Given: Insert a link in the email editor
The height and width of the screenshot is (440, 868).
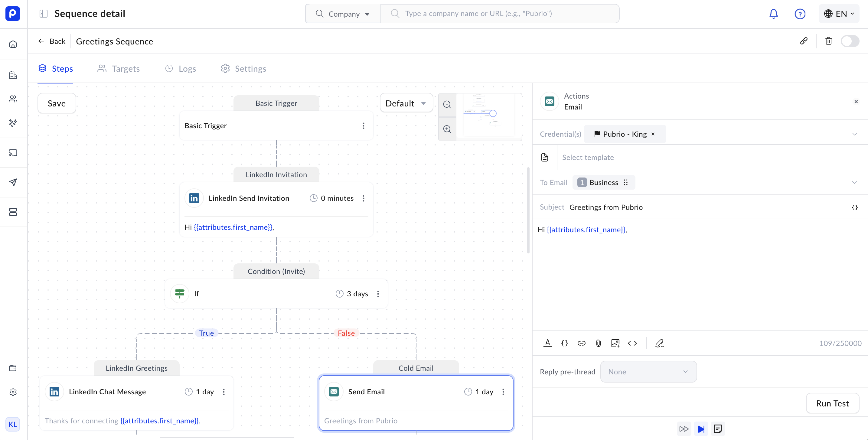Looking at the screenshot, I should pyautogui.click(x=582, y=343).
